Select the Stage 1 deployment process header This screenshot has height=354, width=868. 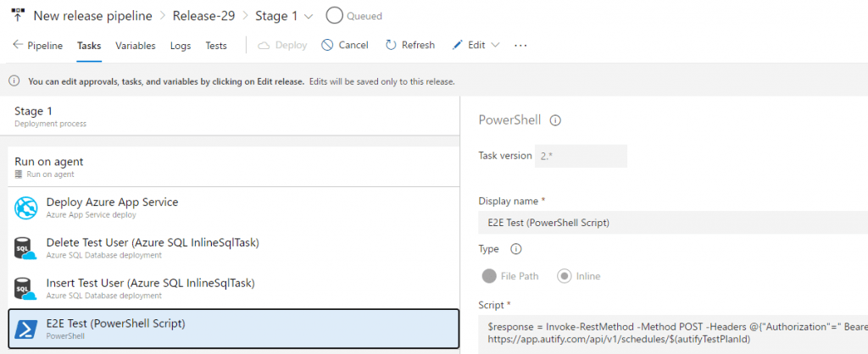pyautogui.click(x=230, y=116)
